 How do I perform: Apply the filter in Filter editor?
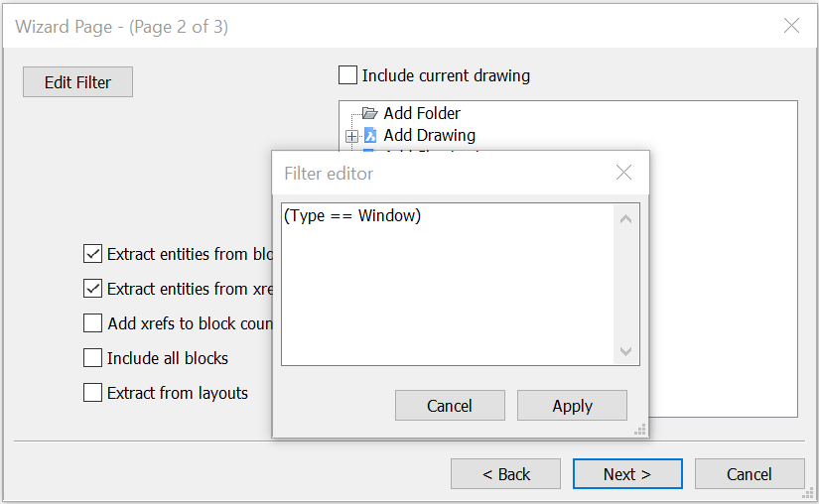point(572,406)
